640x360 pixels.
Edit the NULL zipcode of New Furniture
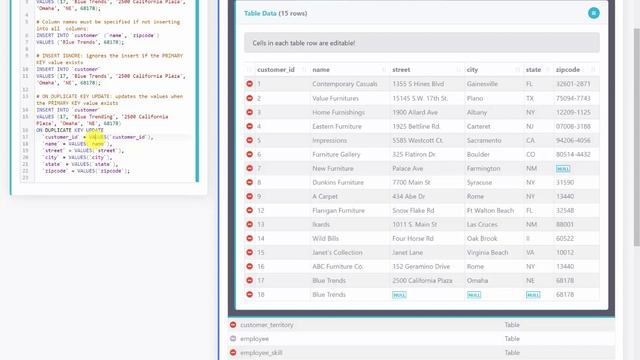click(563, 169)
